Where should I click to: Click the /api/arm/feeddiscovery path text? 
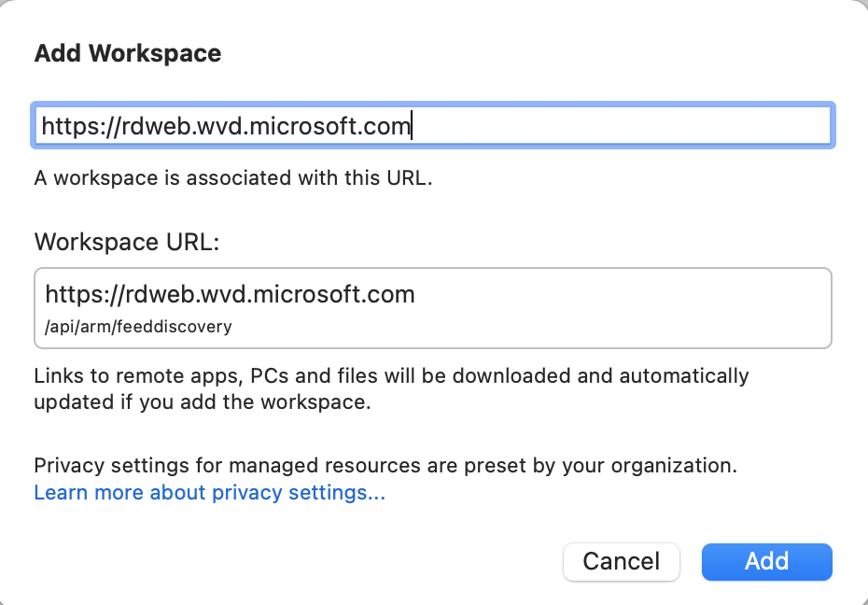138,327
